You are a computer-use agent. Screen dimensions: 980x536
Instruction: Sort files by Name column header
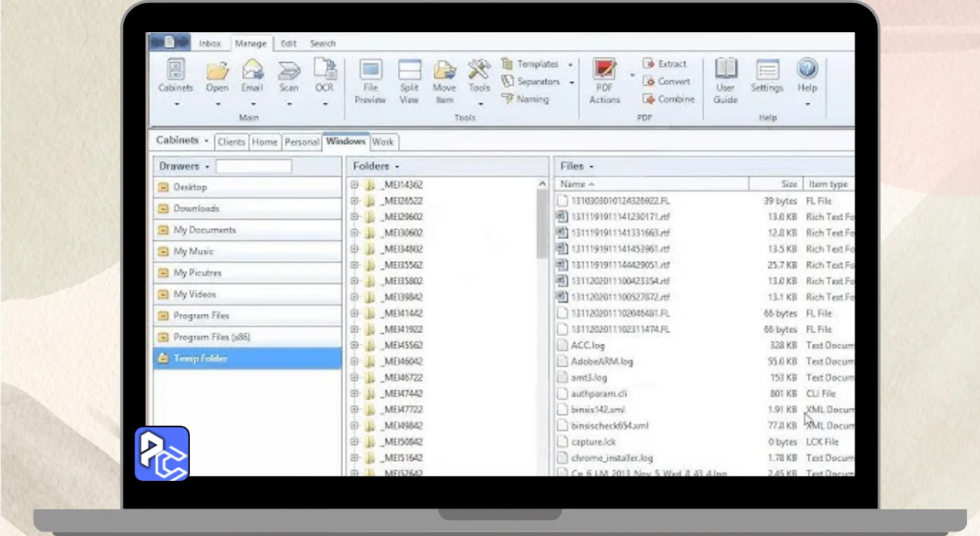(573, 184)
